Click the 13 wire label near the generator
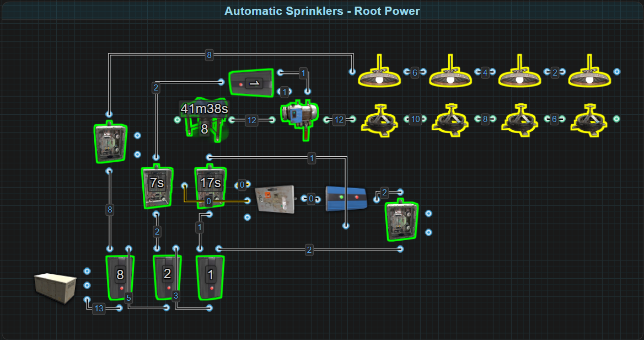Image resolution: width=644 pixels, height=340 pixels. (x=99, y=309)
